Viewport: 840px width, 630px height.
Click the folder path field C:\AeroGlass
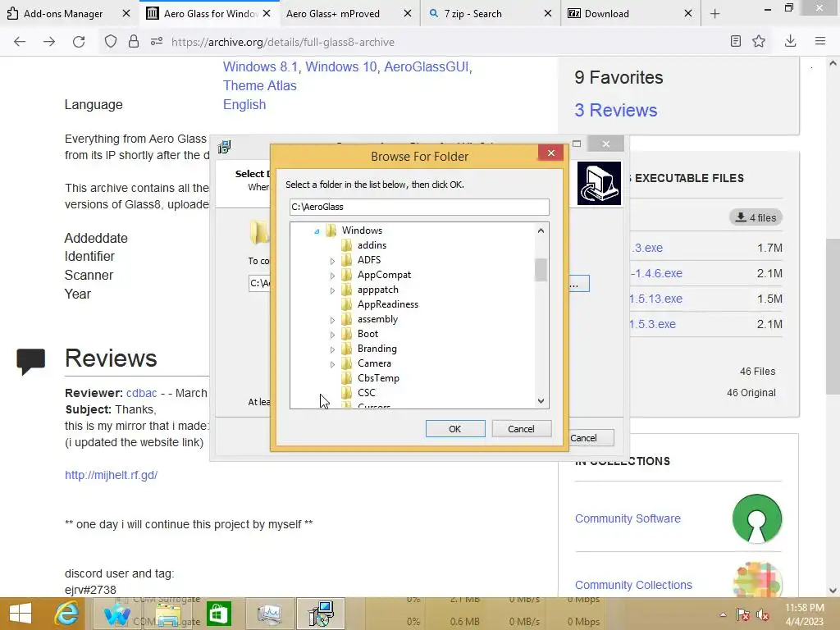419,207
